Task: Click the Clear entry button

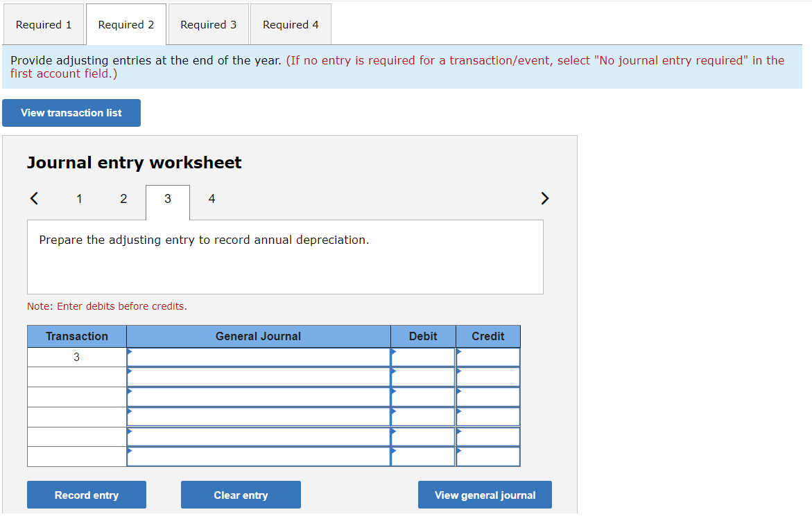Action: click(x=241, y=495)
